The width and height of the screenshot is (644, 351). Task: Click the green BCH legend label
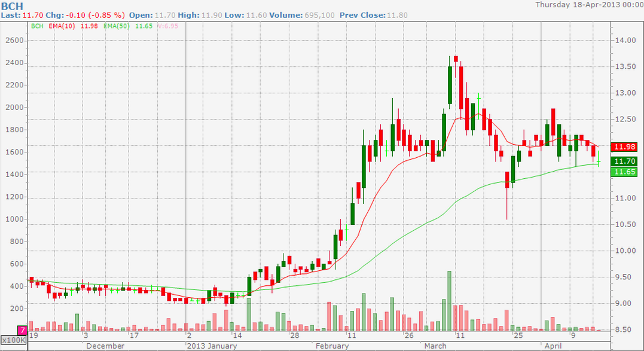coord(37,26)
